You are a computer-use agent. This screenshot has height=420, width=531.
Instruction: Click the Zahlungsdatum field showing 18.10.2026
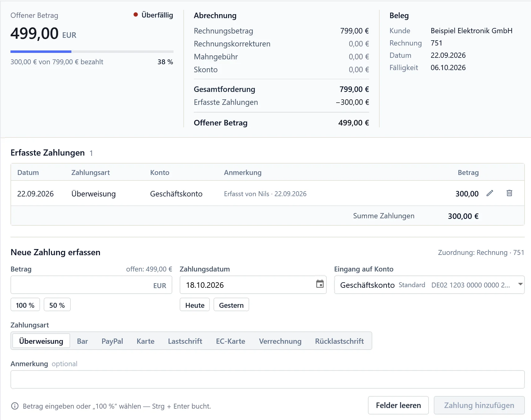pos(253,285)
